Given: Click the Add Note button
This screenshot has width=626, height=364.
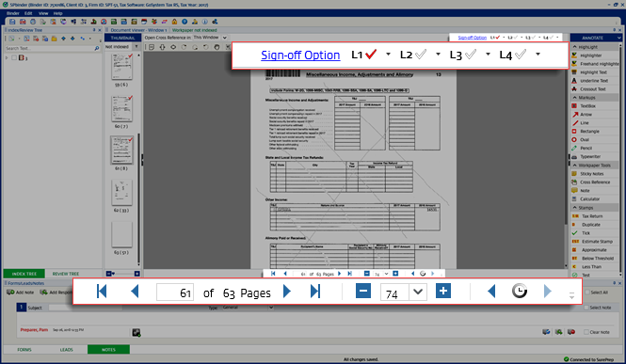Looking at the screenshot, I should point(21,293).
